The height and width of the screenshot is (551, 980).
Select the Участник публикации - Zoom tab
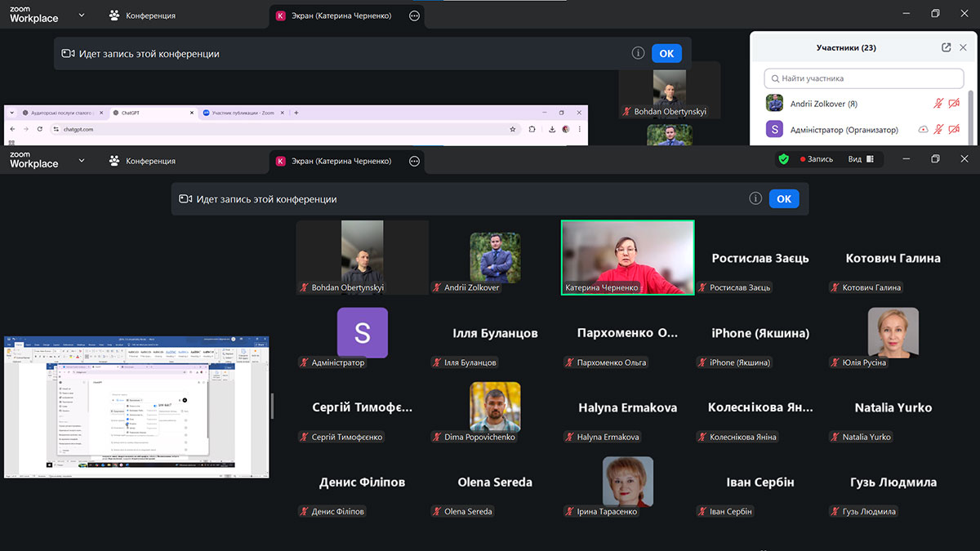241,113
